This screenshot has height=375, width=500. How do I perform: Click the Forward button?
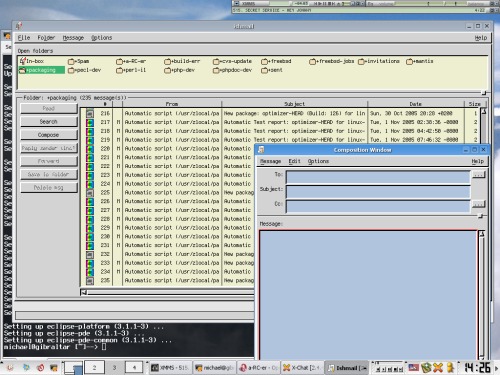49,161
